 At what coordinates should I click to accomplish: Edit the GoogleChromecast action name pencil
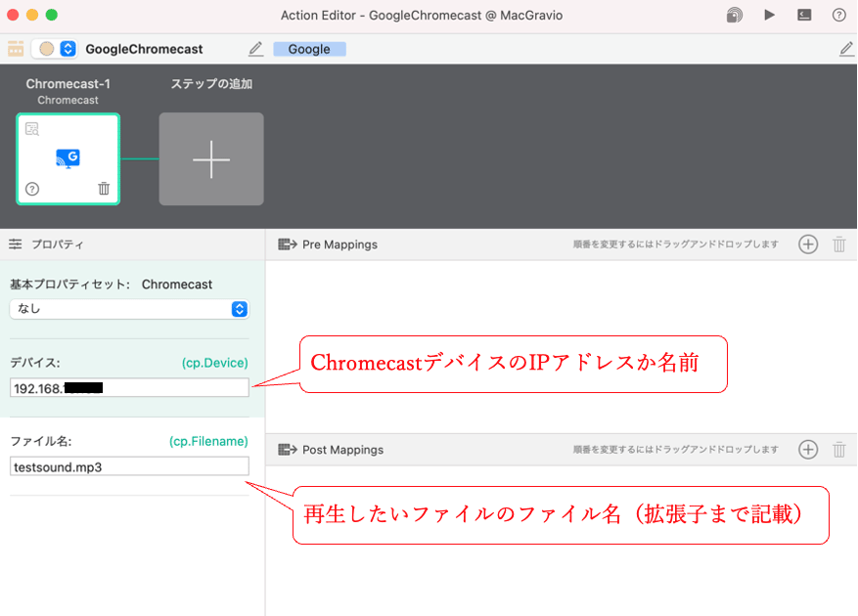click(x=255, y=49)
